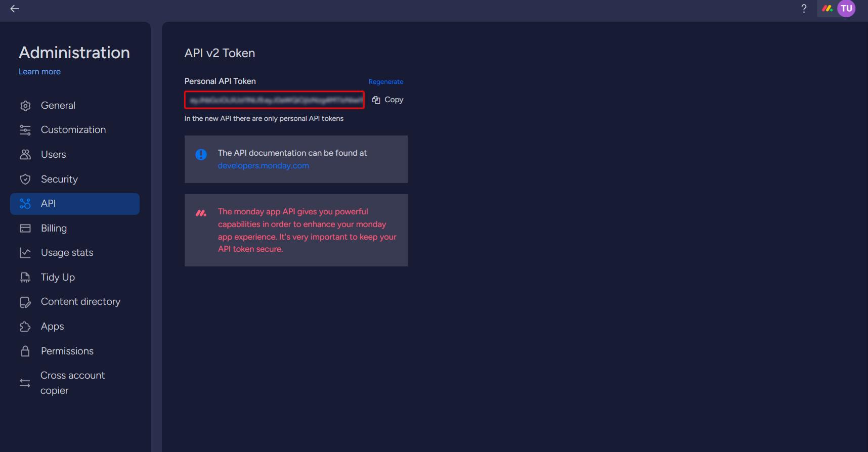Click the back arrow icon
The width and height of the screenshot is (868, 452).
(x=15, y=9)
